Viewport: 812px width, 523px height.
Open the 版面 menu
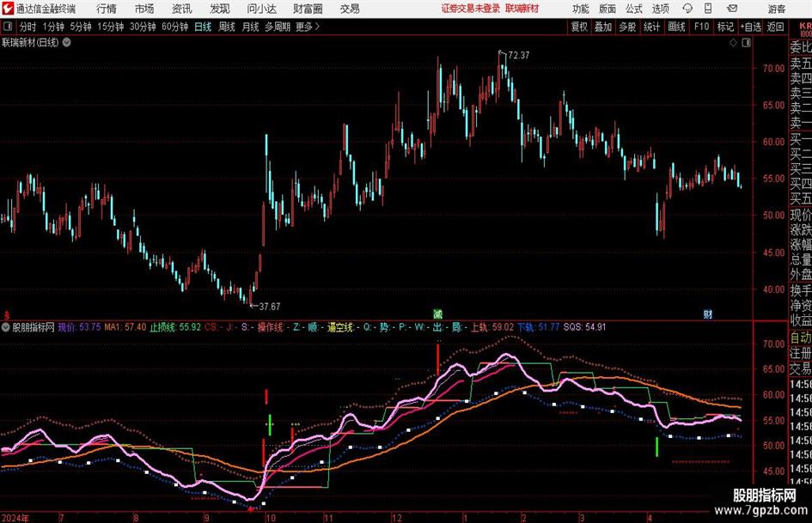[x=607, y=9]
